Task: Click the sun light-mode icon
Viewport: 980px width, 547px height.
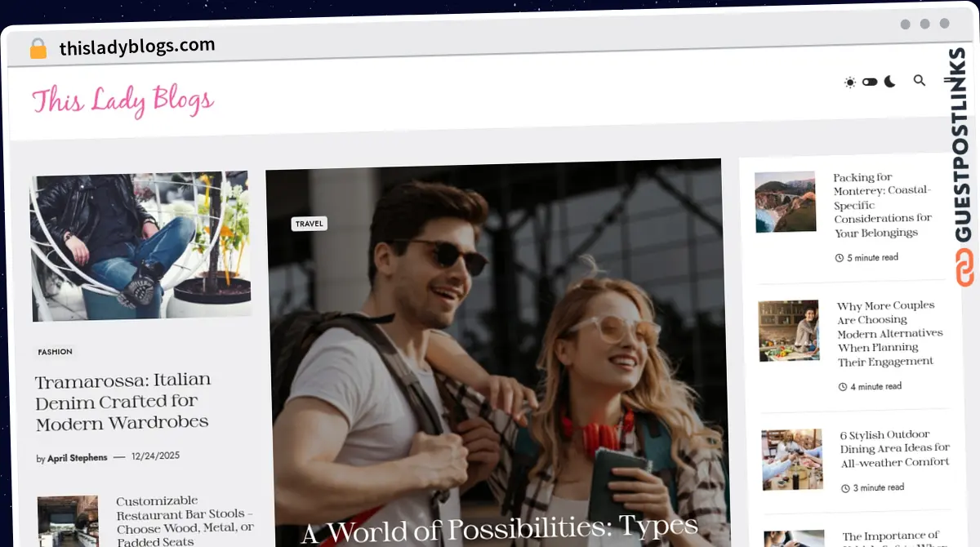Action: tap(850, 82)
